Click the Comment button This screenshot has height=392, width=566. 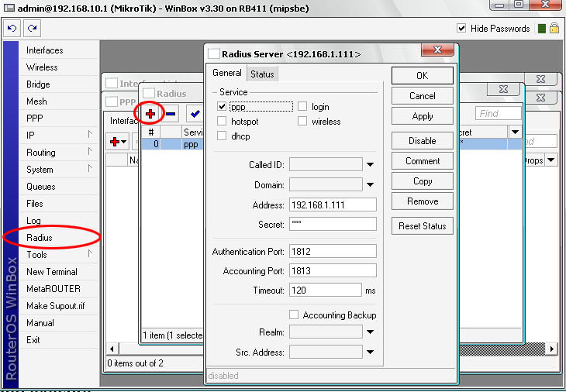(423, 161)
